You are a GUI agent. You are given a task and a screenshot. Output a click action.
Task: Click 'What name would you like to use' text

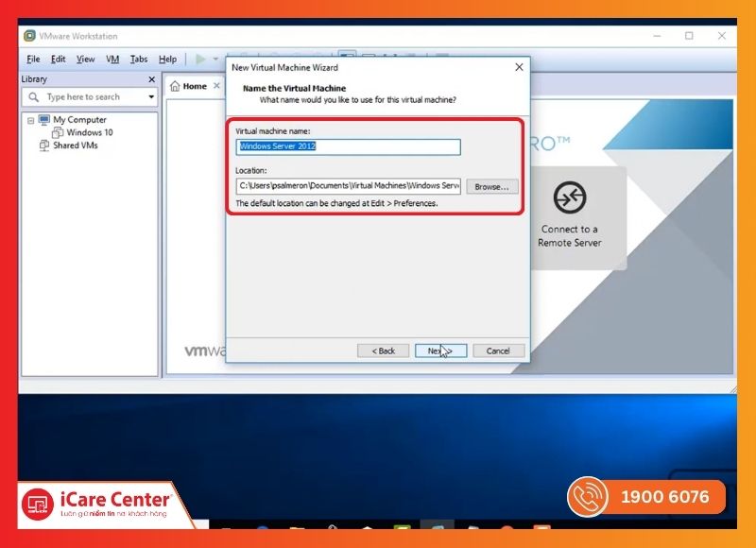coord(357,100)
